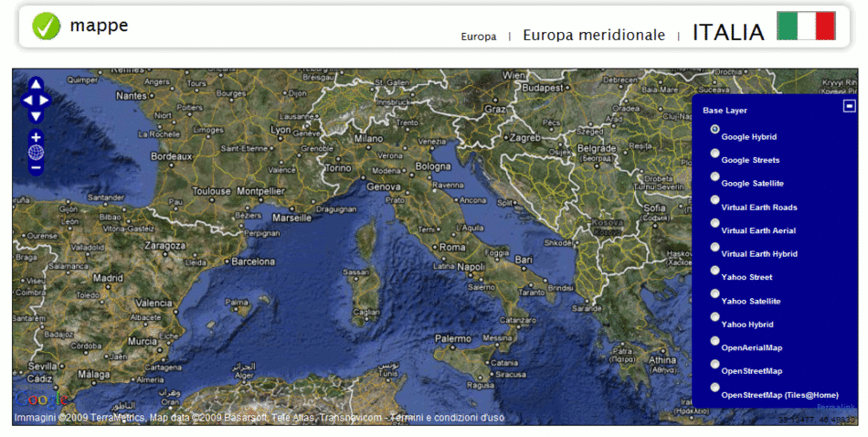Image resolution: width=868 pixels, height=437 pixels.
Task: Open the Europa meridionale breadcrumb link
Action: pyautogui.click(x=593, y=35)
